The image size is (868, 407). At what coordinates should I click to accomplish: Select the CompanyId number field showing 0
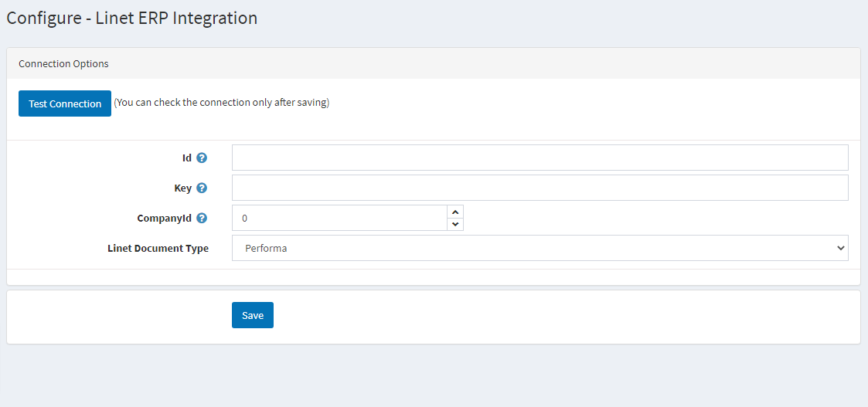click(339, 218)
